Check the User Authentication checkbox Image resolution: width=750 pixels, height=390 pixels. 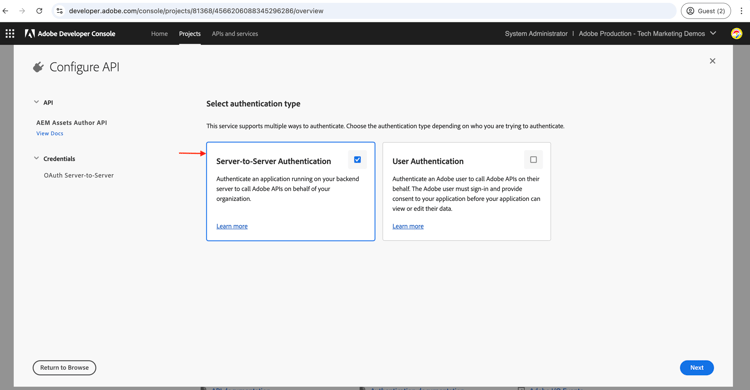coord(533,159)
